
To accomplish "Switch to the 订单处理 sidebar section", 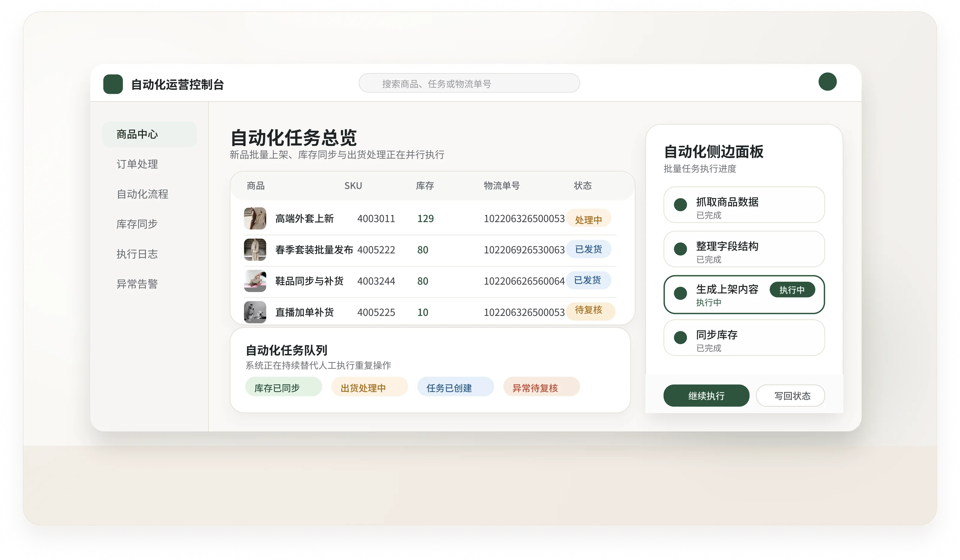I will pos(137,164).
